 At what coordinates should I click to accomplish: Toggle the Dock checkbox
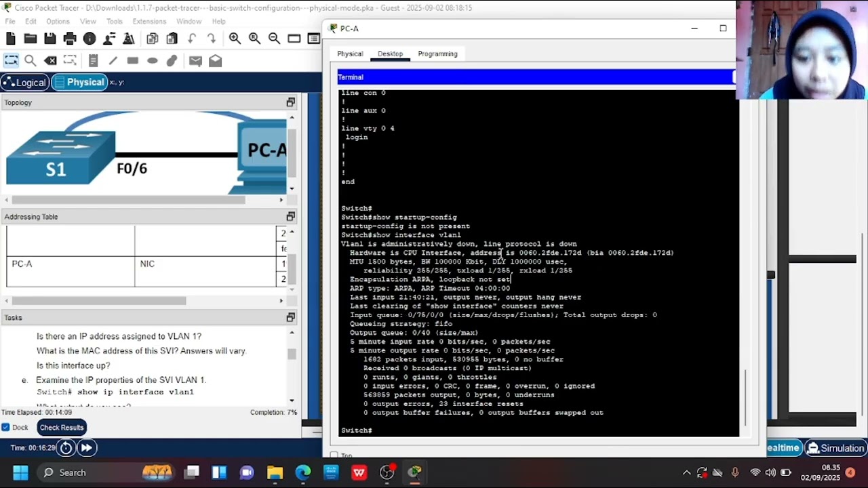5,427
